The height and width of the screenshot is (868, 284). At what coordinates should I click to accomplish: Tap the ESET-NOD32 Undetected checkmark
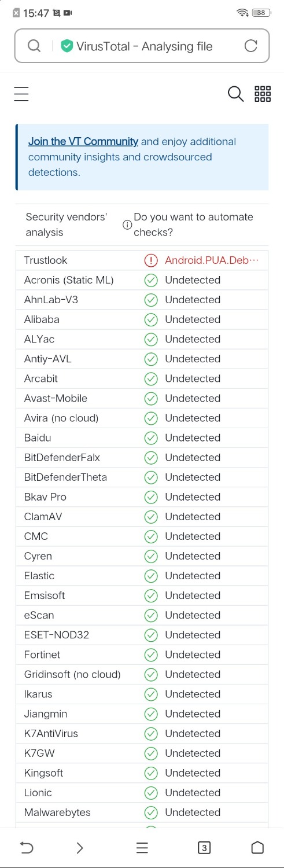[150, 635]
